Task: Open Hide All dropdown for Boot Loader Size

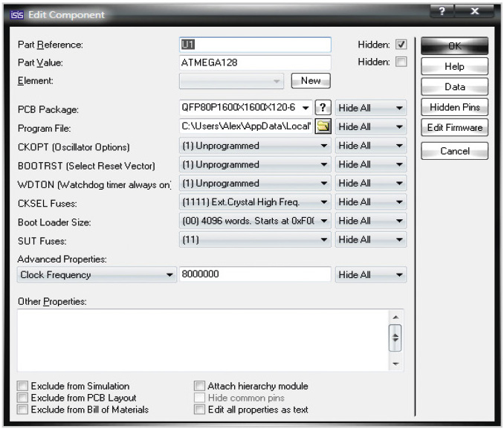Action: (371, 221)
